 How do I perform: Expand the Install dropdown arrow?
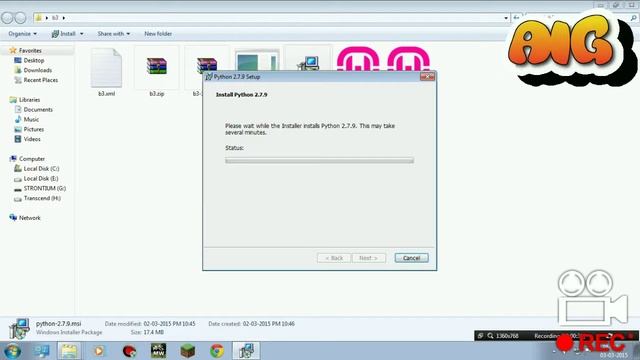point(82,34)
